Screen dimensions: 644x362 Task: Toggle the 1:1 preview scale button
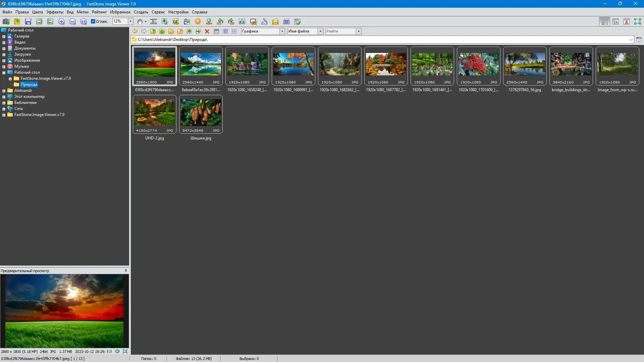pos(109,352)
